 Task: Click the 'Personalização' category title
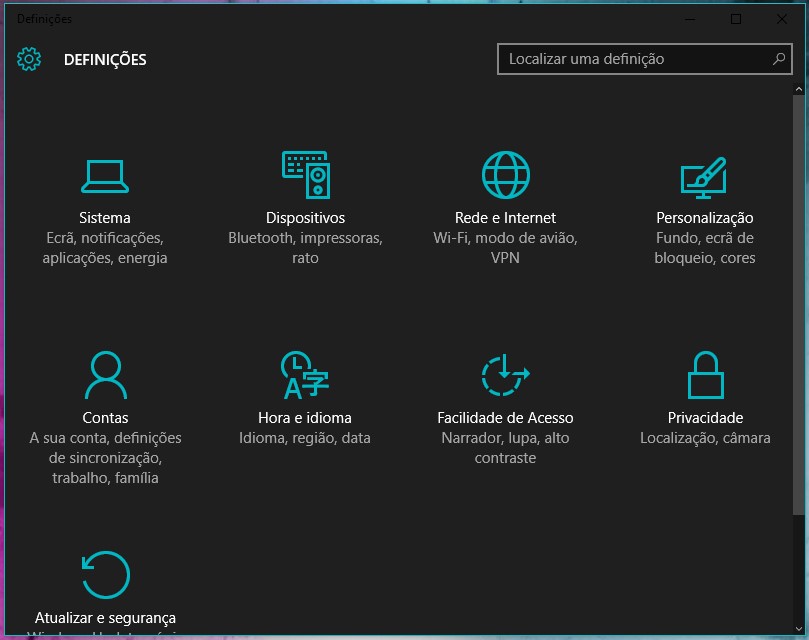[705, 218]
